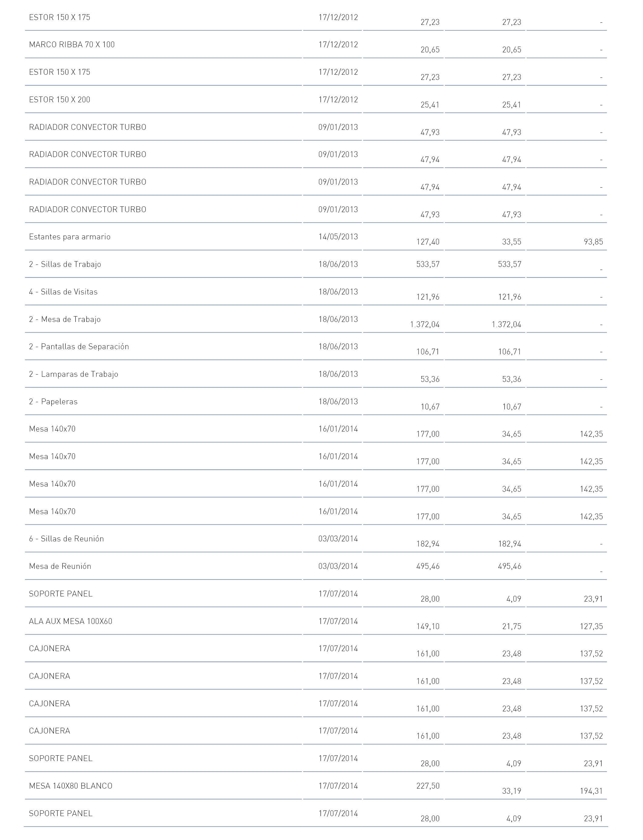
Task: Select the MARCO RIBBA 70 X 100 row label
Action: coord(72,44)
